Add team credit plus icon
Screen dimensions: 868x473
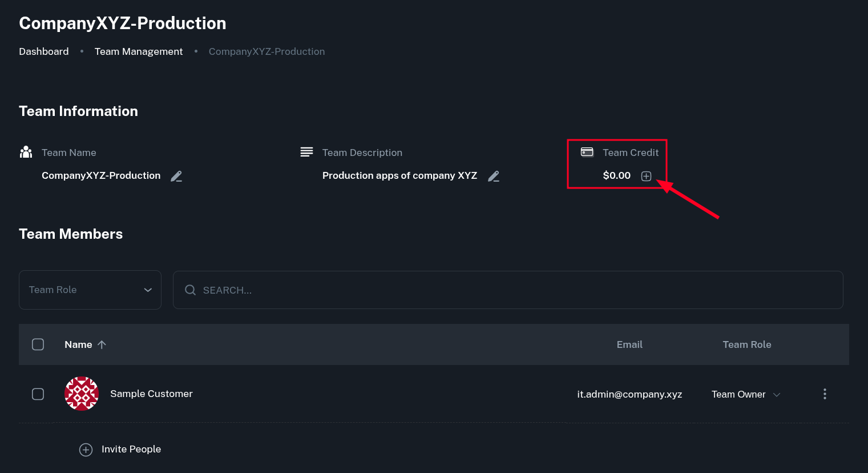coord(646,176)
